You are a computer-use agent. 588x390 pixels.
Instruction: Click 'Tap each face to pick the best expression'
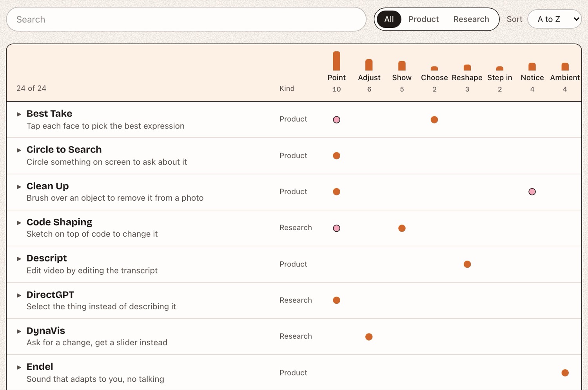coord(105,126)
